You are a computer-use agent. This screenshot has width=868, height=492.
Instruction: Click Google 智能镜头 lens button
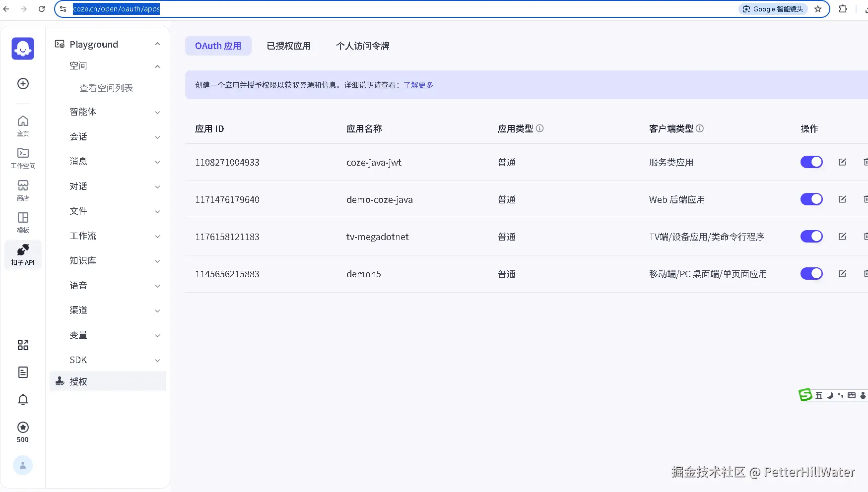(773, 9)
